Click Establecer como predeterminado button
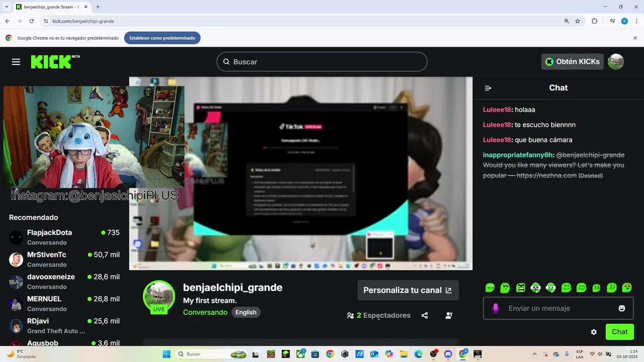The height and width of the screenshot is (362, 644). pos(162,38)
